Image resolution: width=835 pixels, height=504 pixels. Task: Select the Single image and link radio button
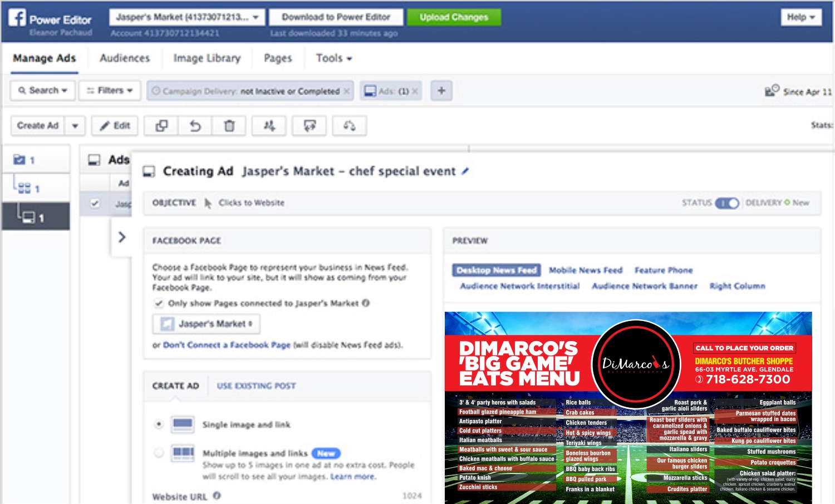(159, 424)
